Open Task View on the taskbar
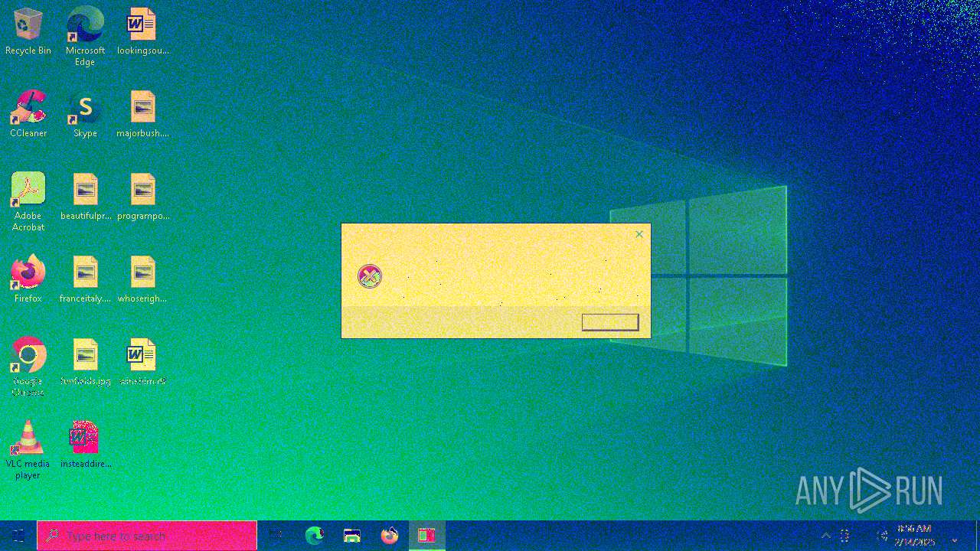This screenshot has height=551, width=980. point(276,536)
